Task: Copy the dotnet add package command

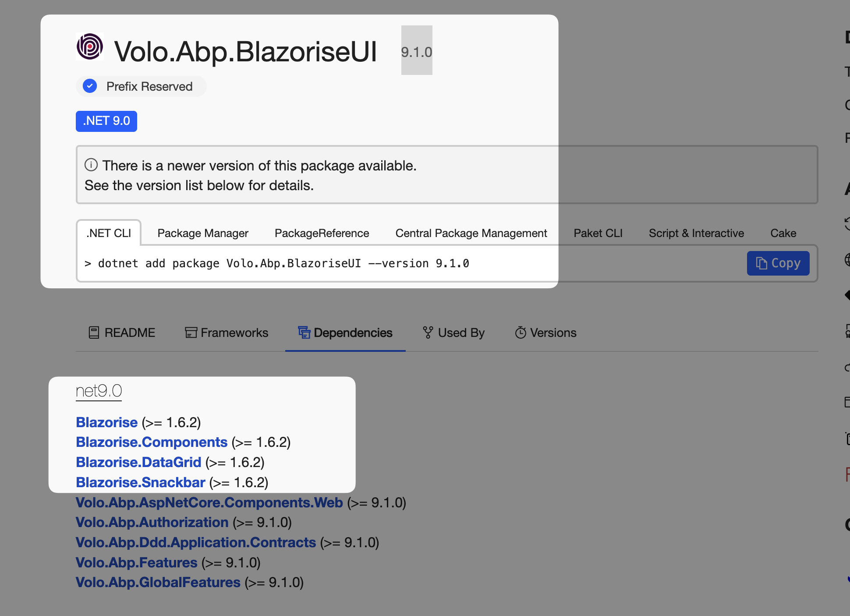Action: coord(778,263)
